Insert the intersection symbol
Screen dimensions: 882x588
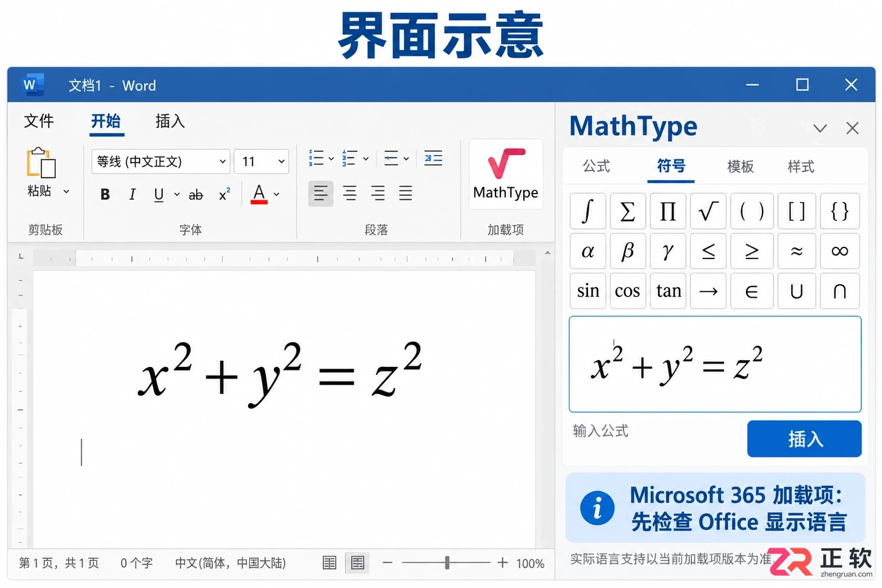click(x=840, y=291)
